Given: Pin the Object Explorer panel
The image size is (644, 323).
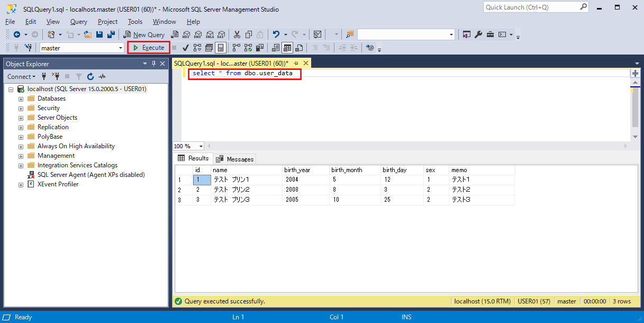Looking at the screenshot, I should point(154,64).
